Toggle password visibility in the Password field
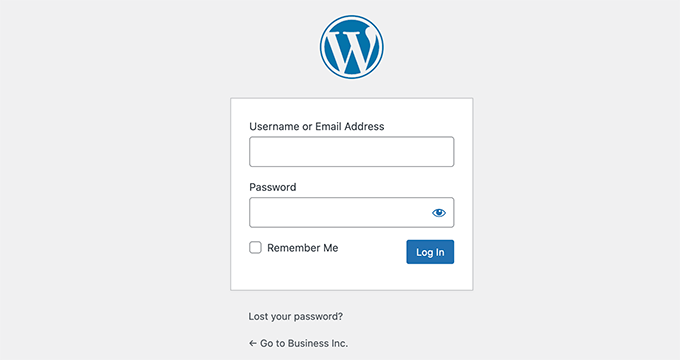The image size is (680, 360). [439, 213]
